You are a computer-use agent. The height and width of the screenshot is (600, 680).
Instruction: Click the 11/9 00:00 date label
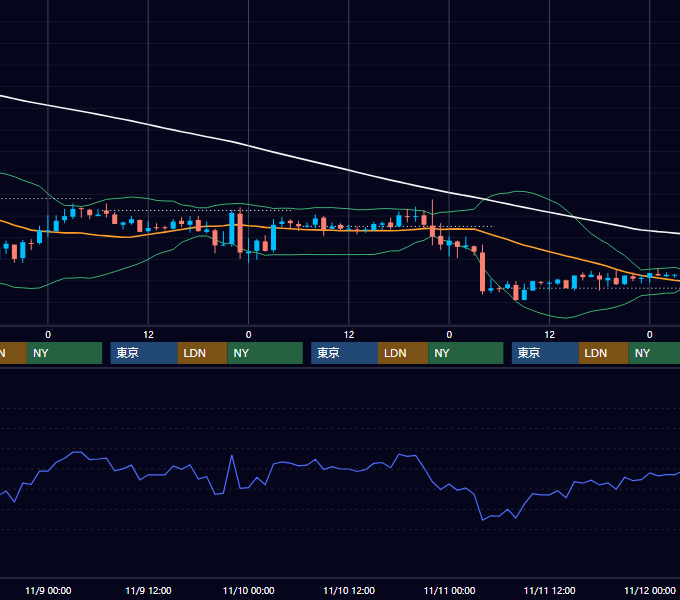pyautogui.click(x=48, y=590)
